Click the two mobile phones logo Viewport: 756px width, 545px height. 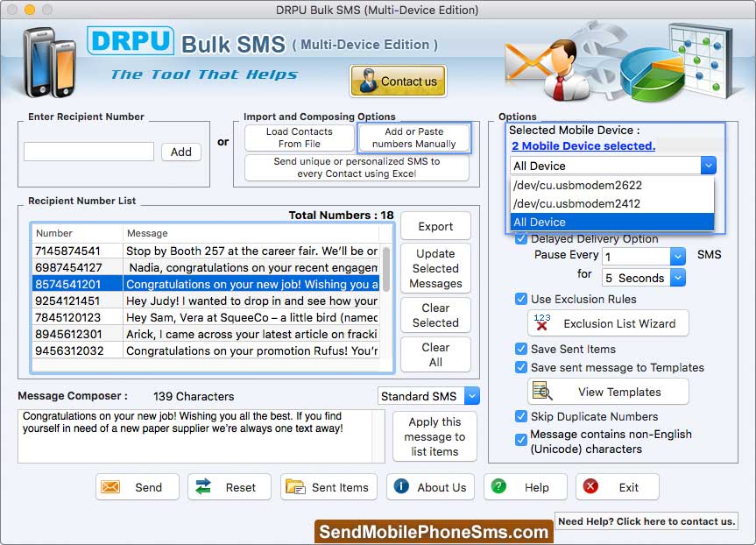50,61
